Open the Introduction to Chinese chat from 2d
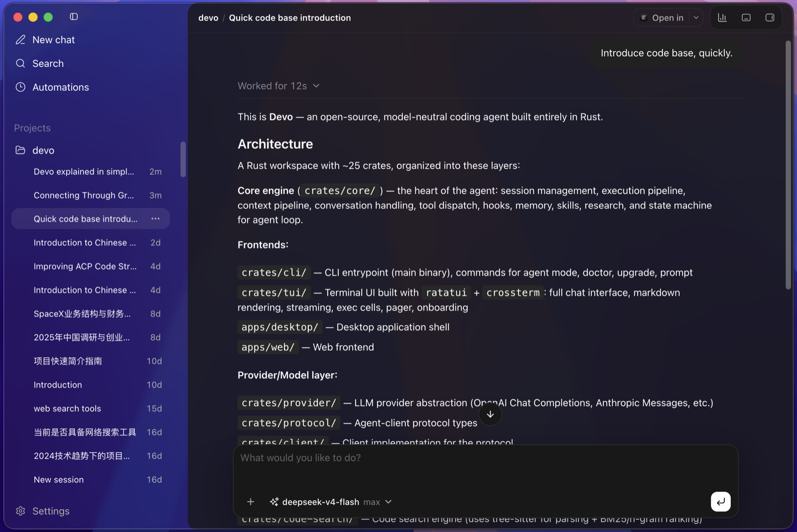Viewport: 797px width, 532px height. (x=91, y=243)
